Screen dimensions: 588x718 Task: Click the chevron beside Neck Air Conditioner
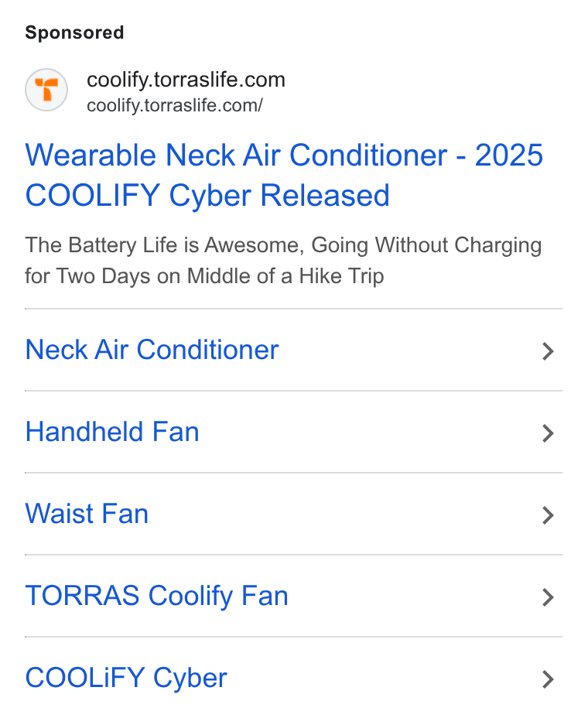548,351
